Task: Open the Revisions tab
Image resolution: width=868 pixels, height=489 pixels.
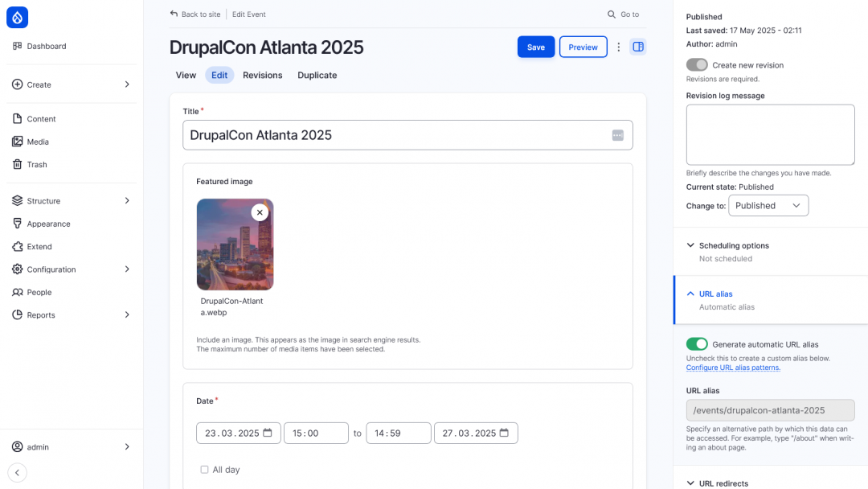Action: pos(262,75)
